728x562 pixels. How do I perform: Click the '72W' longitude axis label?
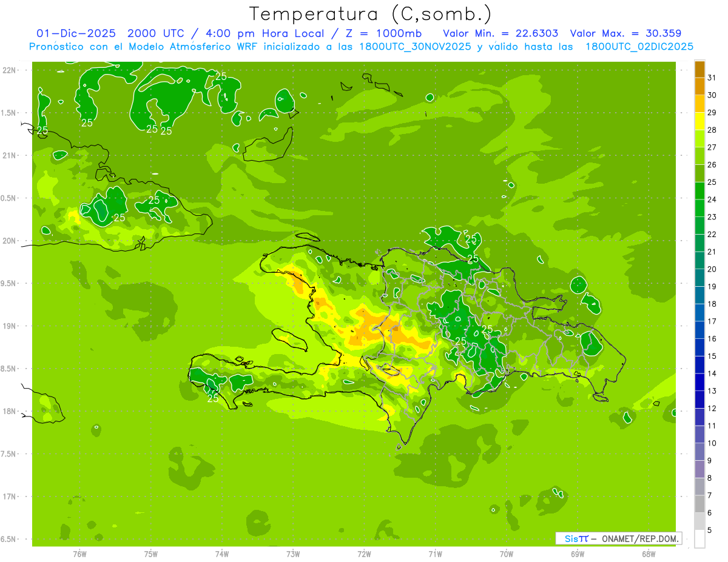tap(364, 554)
